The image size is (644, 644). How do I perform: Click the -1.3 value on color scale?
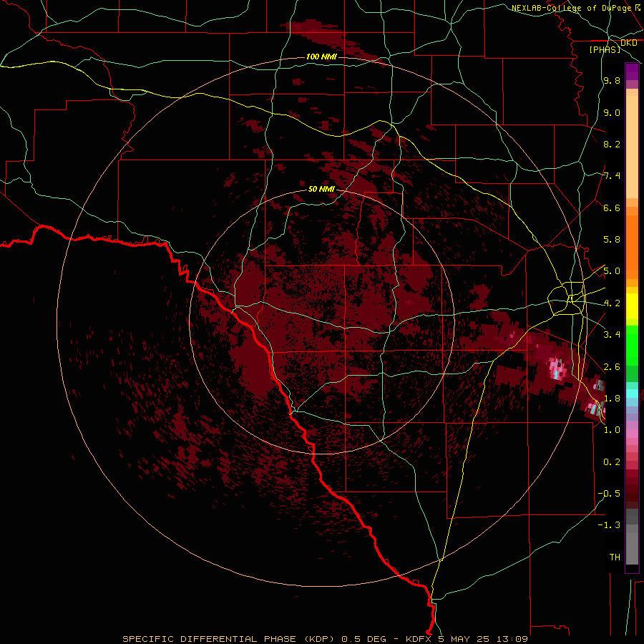(x=609, y=525)
